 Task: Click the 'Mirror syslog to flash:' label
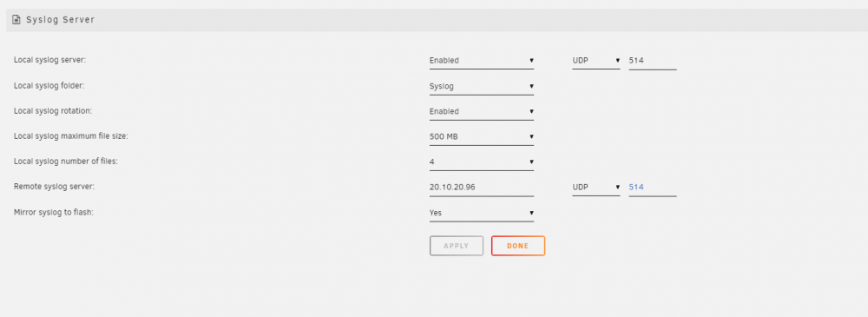(54, 212)
